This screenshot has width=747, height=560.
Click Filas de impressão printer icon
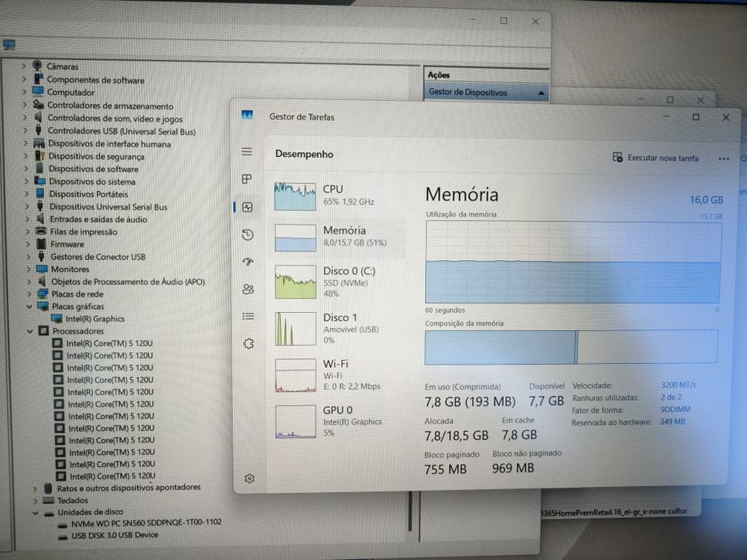click(42, 231)
